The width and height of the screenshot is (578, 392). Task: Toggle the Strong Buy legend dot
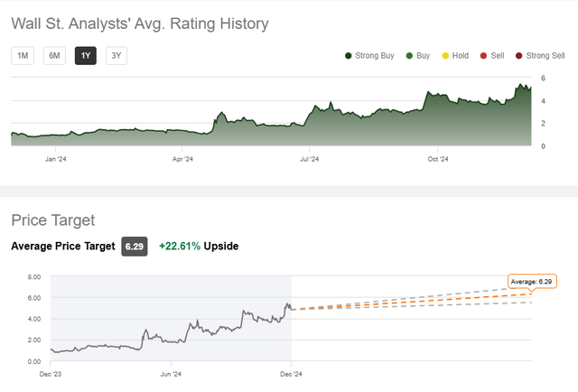(x=348, y=56)
